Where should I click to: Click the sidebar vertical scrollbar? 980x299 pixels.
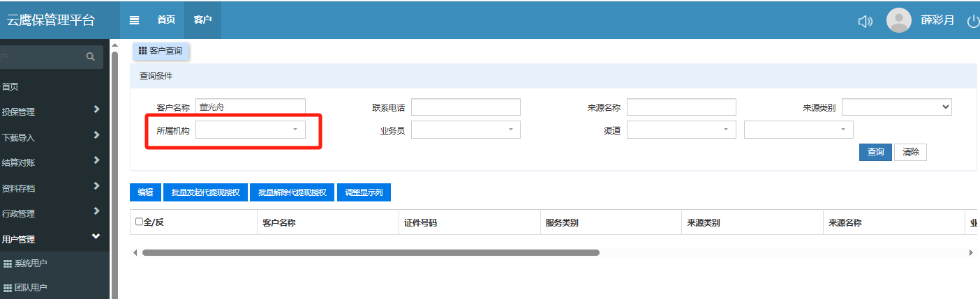(114, 174)
